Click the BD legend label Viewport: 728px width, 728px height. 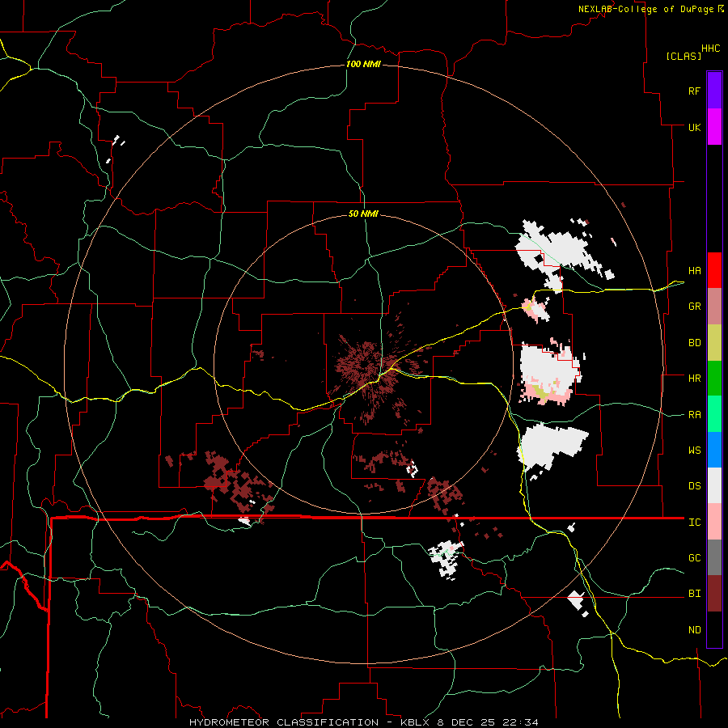pyautogui.click(x=694, y=343)
